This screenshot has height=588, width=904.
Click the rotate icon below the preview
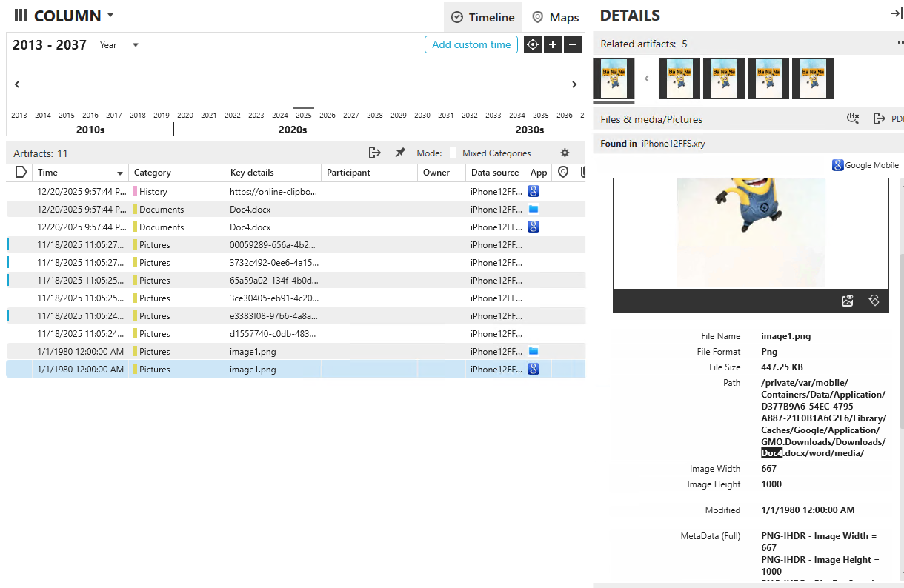(874, 301)
